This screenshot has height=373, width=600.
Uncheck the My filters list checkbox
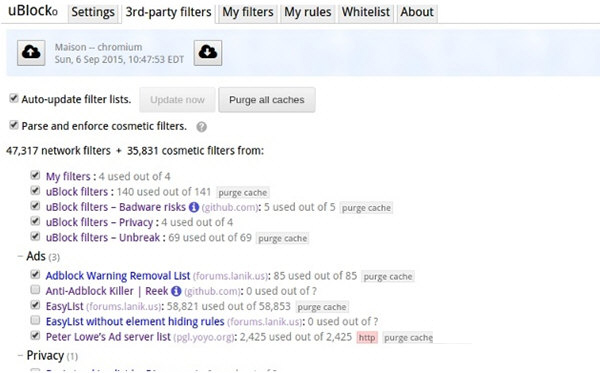(35, 175)
